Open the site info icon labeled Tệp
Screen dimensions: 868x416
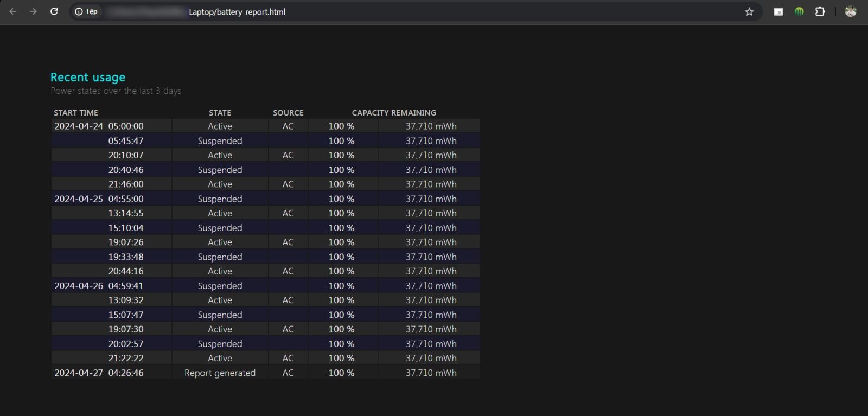pos(86,11)
